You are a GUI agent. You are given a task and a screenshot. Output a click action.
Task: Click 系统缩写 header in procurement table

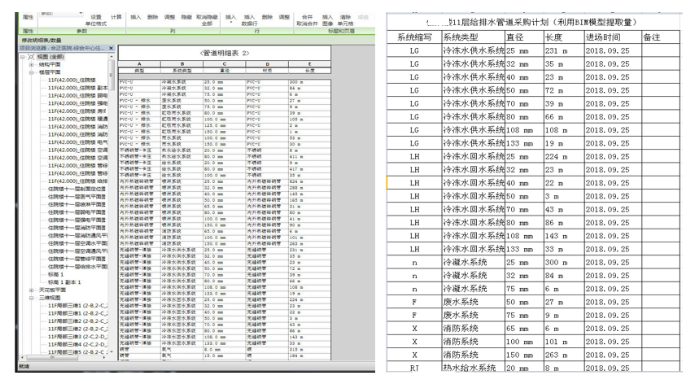click(414, 37)
